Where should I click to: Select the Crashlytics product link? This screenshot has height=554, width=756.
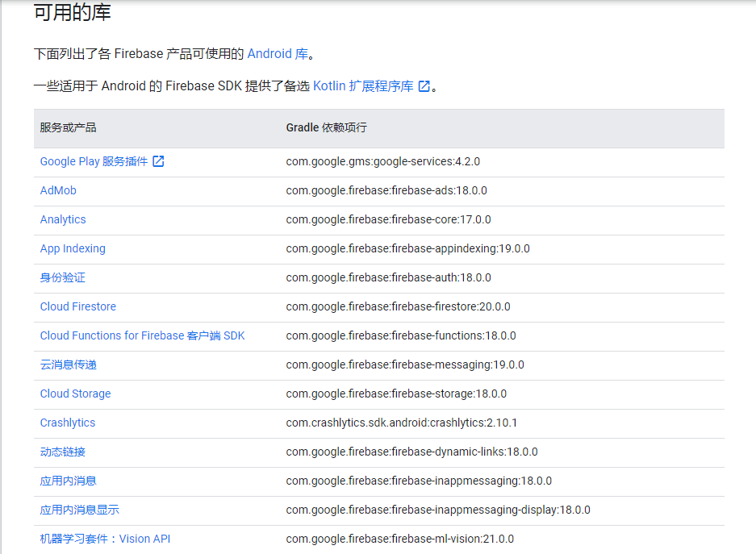pos(67,422)
